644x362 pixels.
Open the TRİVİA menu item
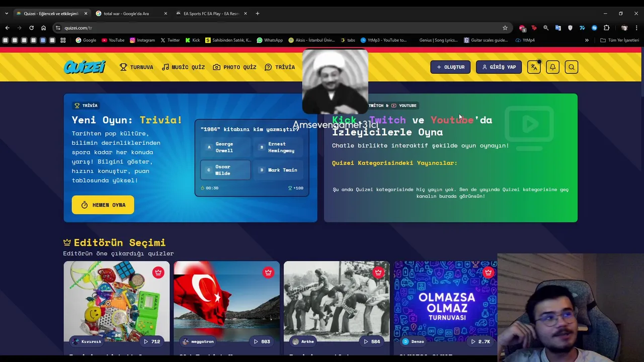280,67
